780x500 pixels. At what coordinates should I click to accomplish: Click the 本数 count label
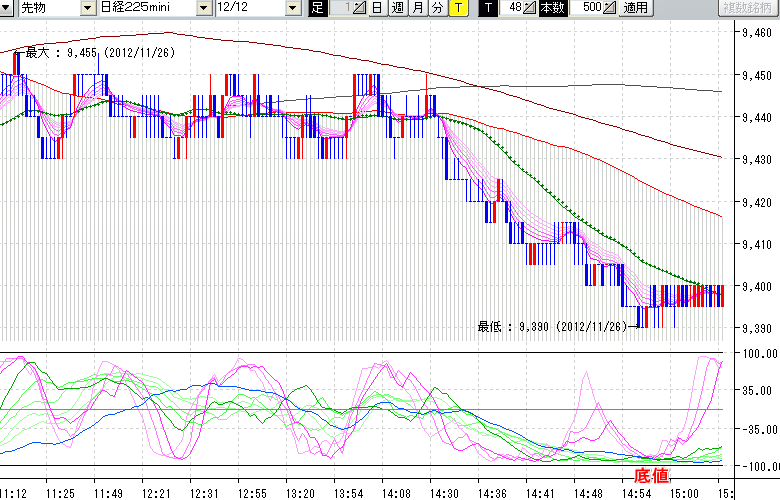[551, 8]
